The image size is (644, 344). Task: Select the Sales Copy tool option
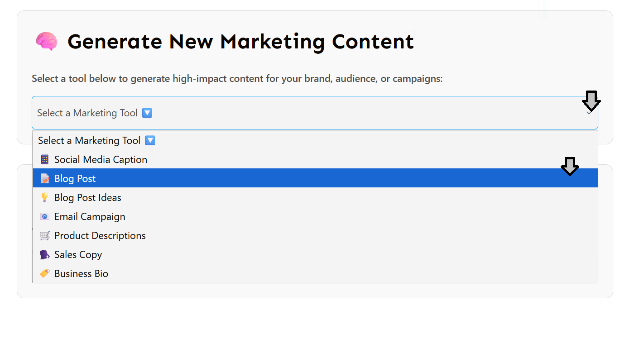pyautogui.click(x=78, y=255)
